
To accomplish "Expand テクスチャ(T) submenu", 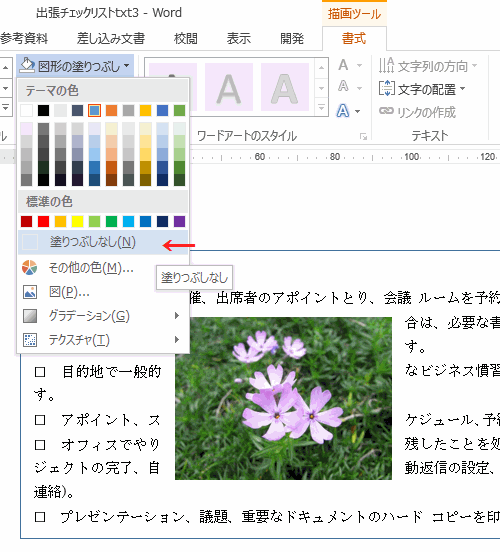I will pos(103,340).
